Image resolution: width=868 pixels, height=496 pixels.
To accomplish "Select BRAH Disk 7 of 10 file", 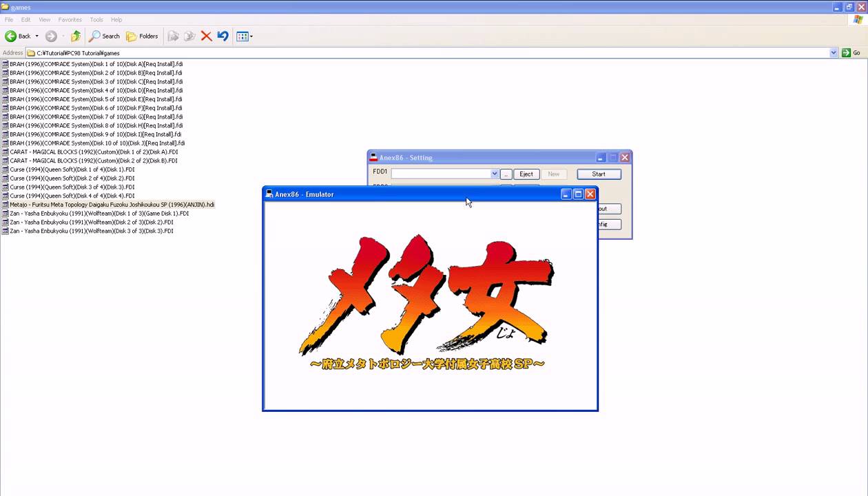I will point(96,117).
